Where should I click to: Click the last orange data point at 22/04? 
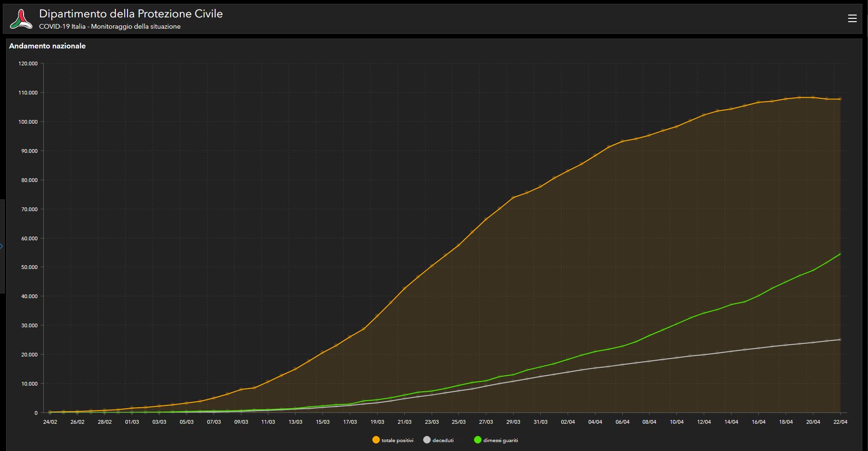840,99
